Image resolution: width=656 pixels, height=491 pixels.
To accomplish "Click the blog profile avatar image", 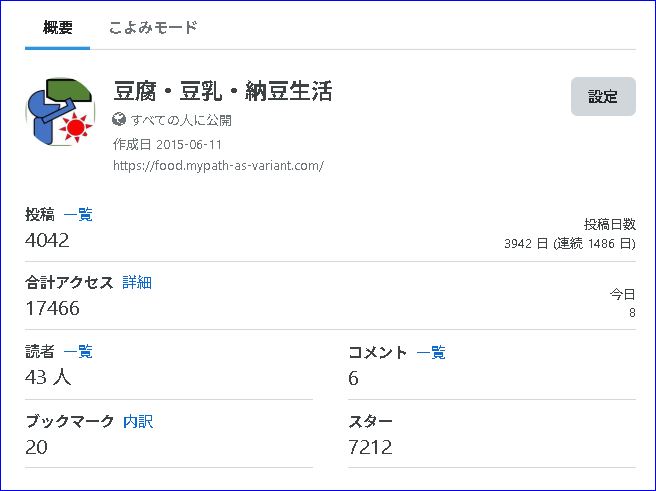I will (x=60, y=111).
